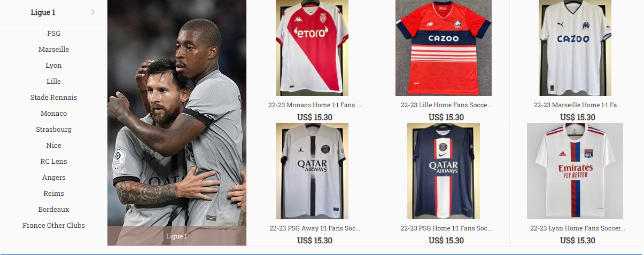The height and width of the screenshot is (255, 644).
Task: View the navy PSG home jersey image
Action: [x=444, y=171]
